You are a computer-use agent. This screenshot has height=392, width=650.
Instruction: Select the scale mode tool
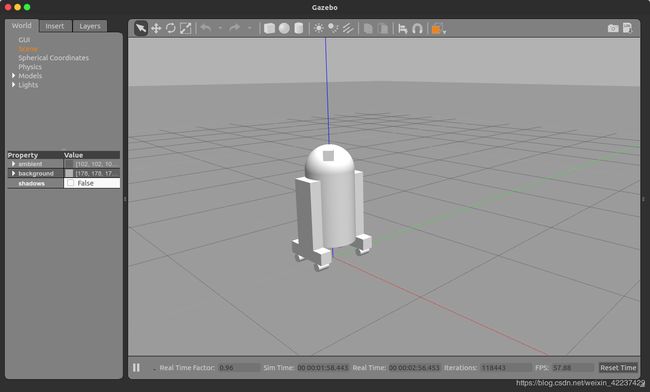point(185,28)
